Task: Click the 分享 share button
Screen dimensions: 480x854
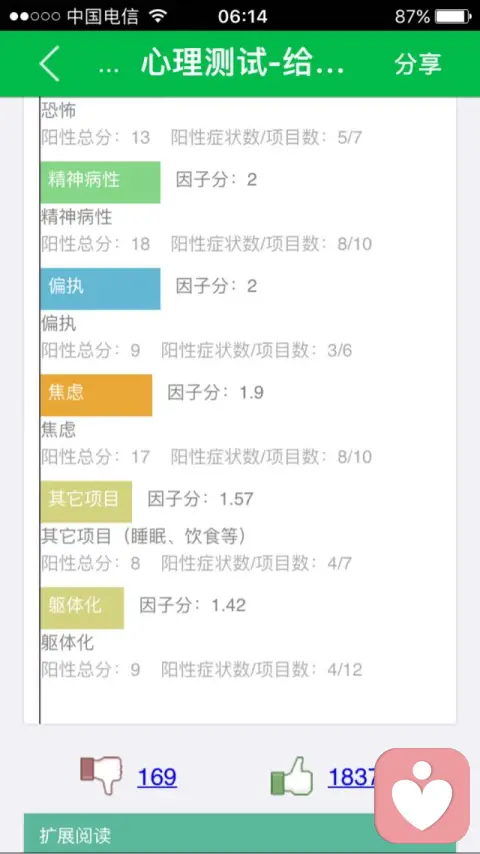Action: 418,64
